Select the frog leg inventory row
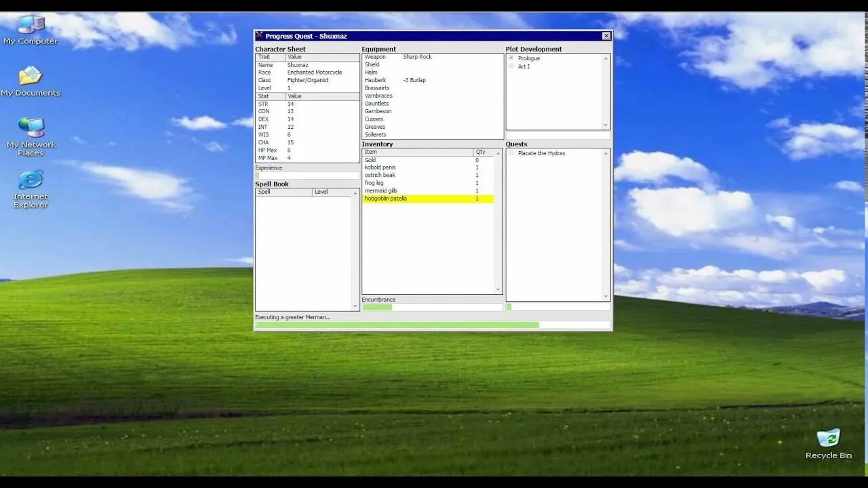This screenshot has height=488, width=868. [x=429, y=183]
